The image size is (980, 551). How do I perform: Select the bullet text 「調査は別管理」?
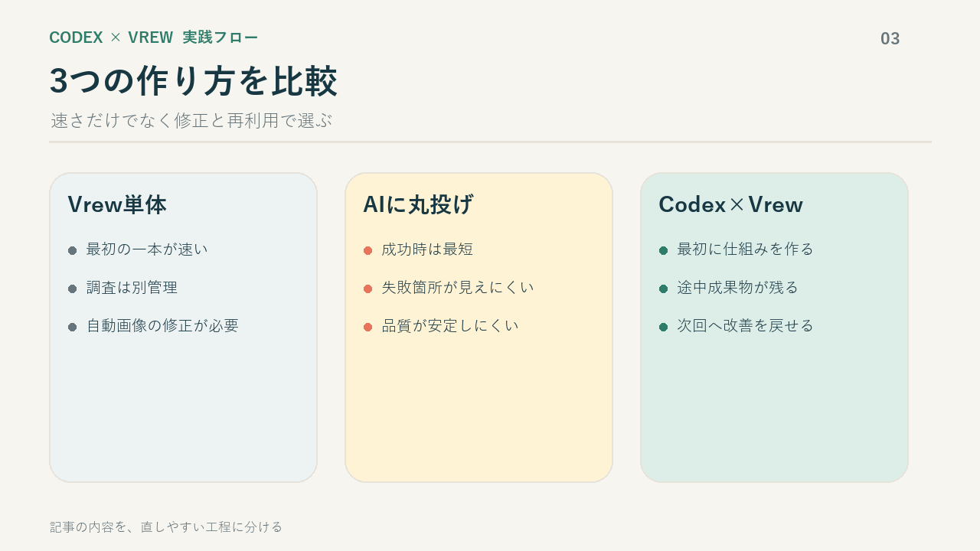click(132, 288)
